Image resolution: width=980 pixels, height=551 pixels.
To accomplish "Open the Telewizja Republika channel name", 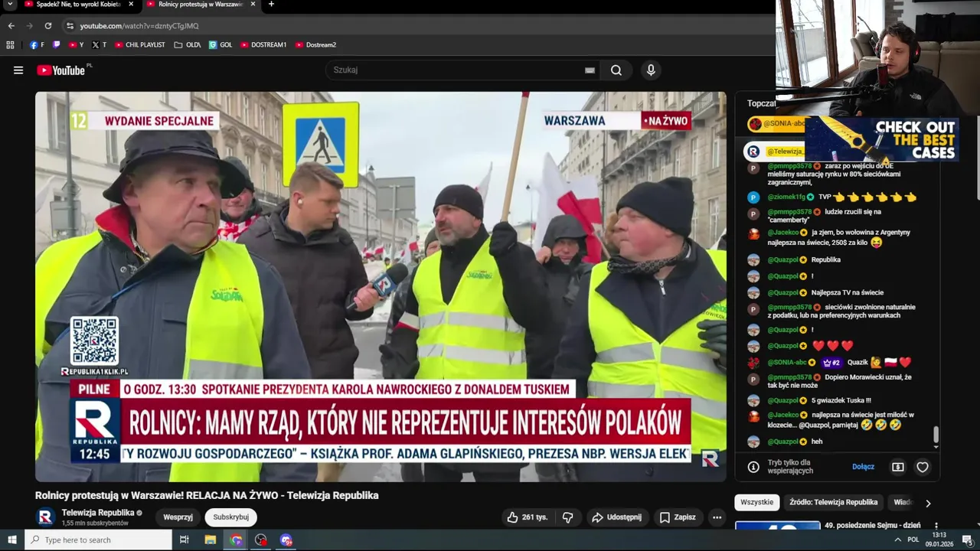I will coord(98,513).
